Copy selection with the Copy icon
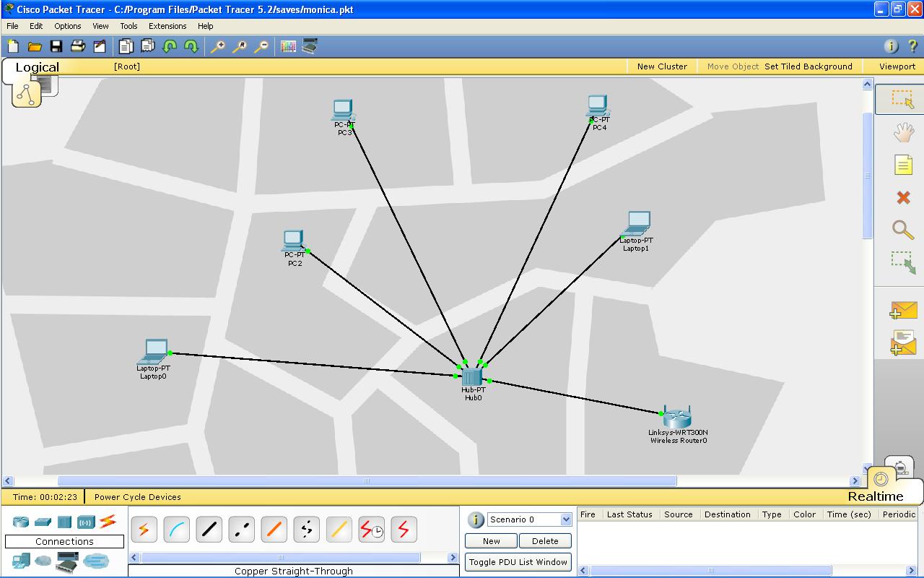The height and width of the screenshot is (578, 924). pos(126,46)
